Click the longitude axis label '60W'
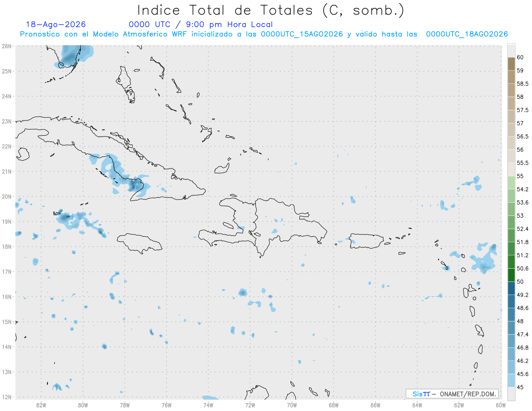 [501, 405]
